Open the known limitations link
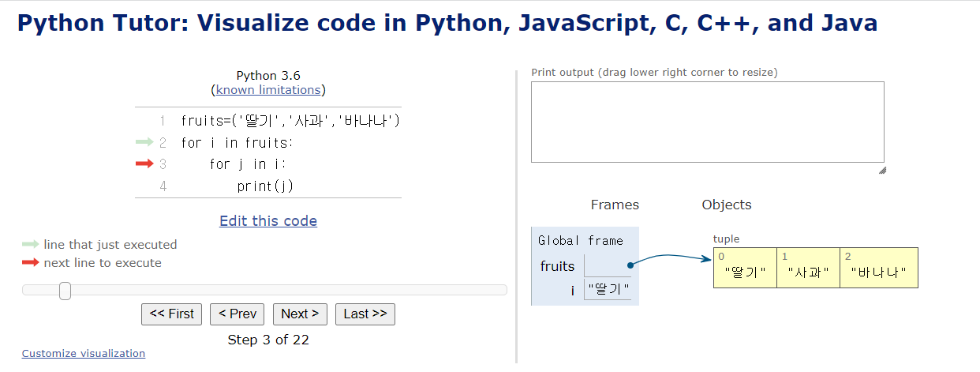Viewport: 980px width, 372px height. (268, 90)
